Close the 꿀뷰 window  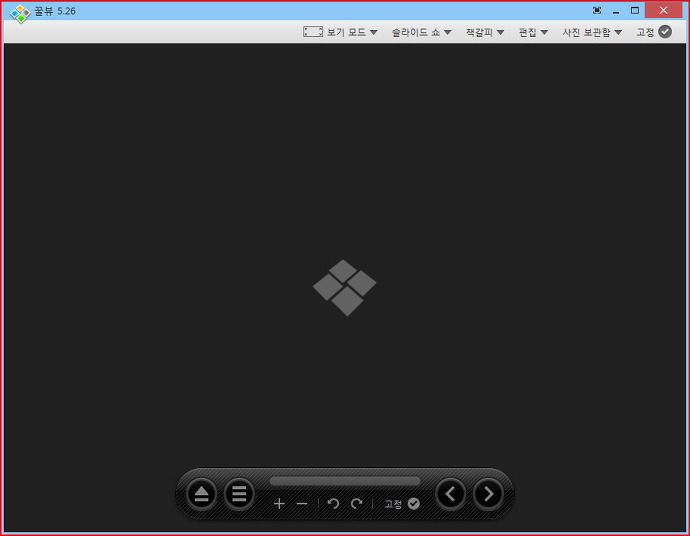663,11
